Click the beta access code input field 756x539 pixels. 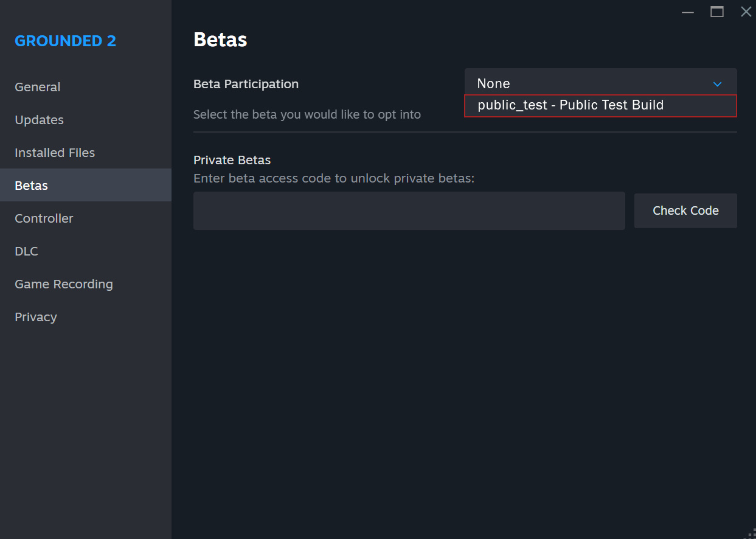tap(409, 211)
